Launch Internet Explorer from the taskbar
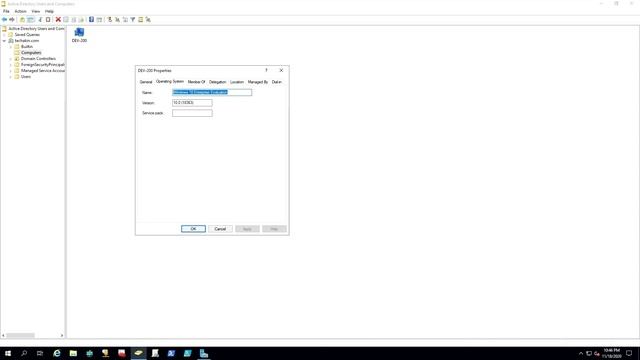640x360 pixels. tap(57, 353)
